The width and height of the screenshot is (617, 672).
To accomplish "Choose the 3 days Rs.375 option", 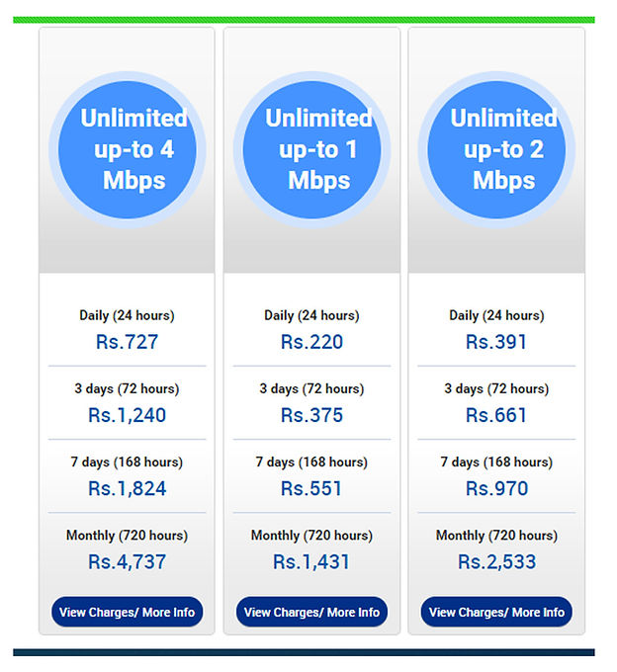I will [x=311, y=415].
